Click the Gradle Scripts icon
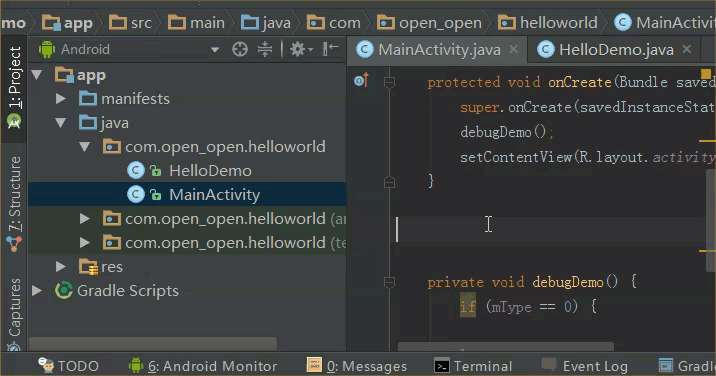The width and height of the screenshot is (716, 376). pos(63,290)
